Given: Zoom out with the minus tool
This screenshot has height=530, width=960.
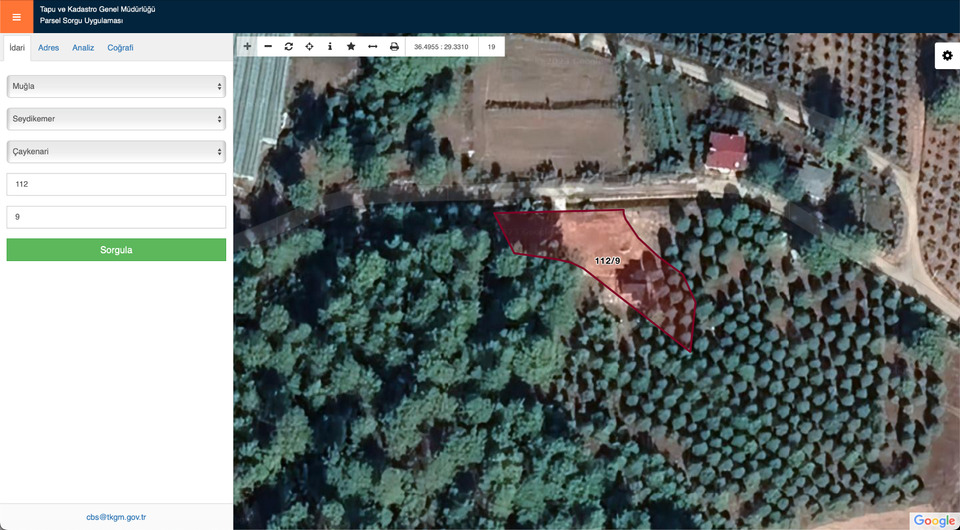Looking at the screenshot, I should tap(268, 47).
